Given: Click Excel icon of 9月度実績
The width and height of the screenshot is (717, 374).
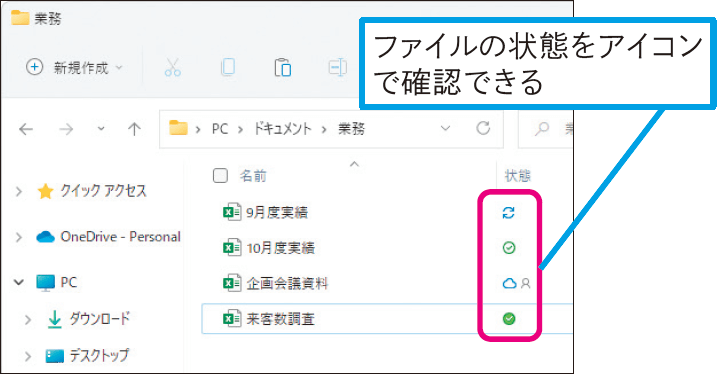Looking at the screenshot, I should point(232,212).
